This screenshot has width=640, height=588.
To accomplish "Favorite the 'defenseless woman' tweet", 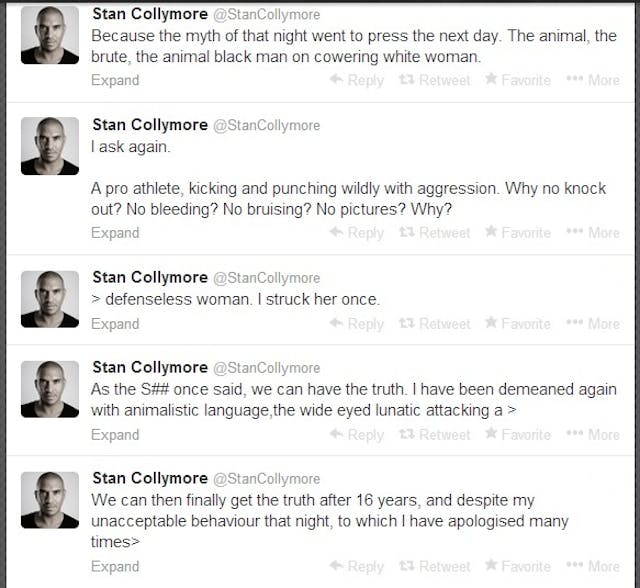I will 518,324.
